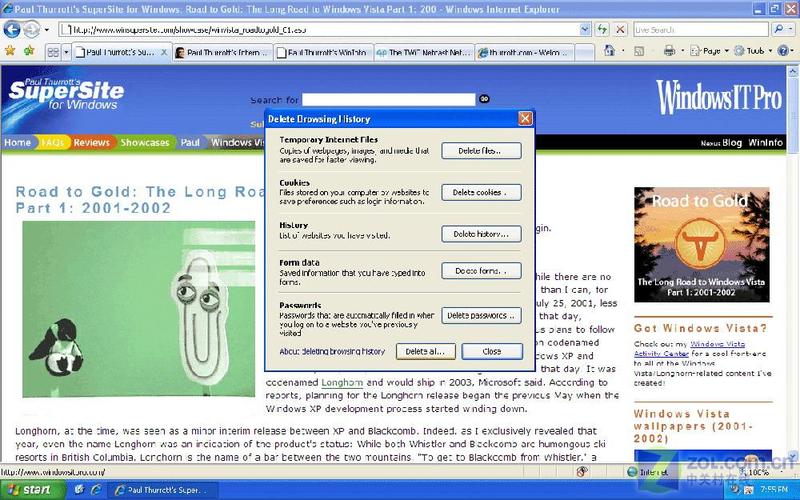
Task: Click the Clippy article image
Action: coord(138,309)
